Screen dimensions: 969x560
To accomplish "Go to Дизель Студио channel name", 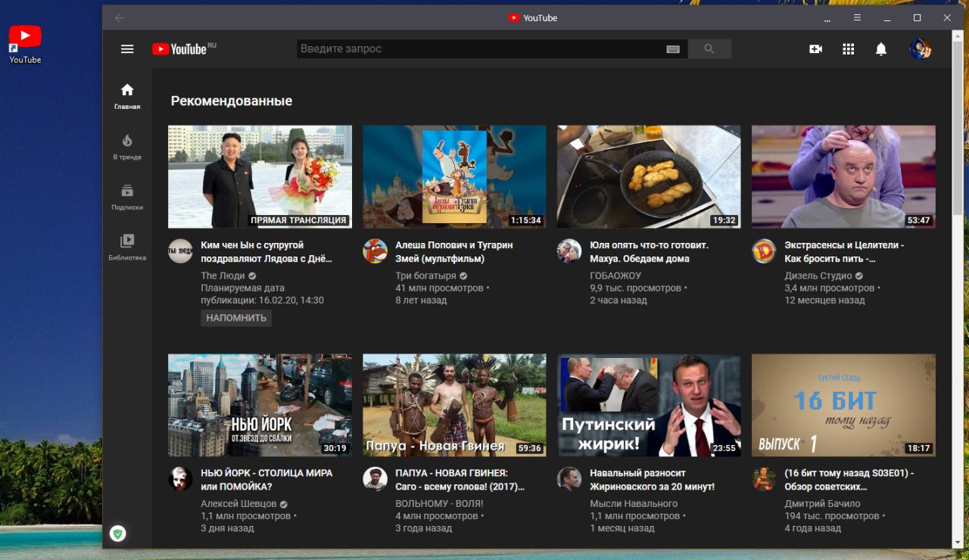I will 818,276.
